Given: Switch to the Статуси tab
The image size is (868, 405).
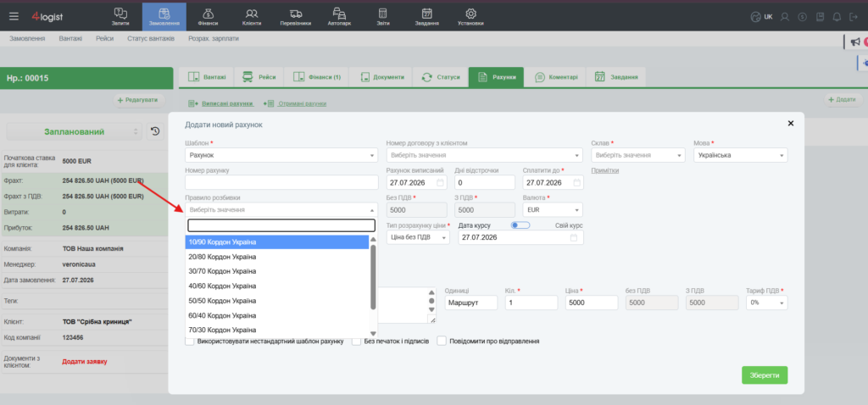Looking at the screenshot, I should pos(441,77).
